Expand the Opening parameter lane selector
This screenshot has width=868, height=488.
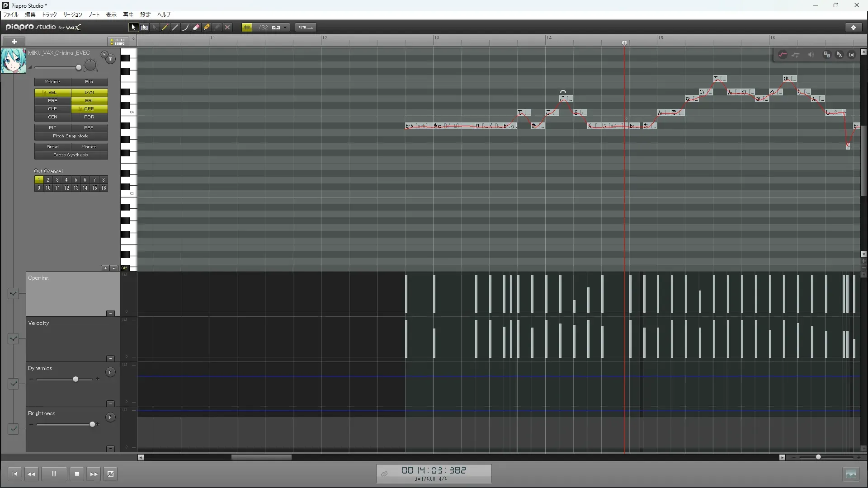13,294
